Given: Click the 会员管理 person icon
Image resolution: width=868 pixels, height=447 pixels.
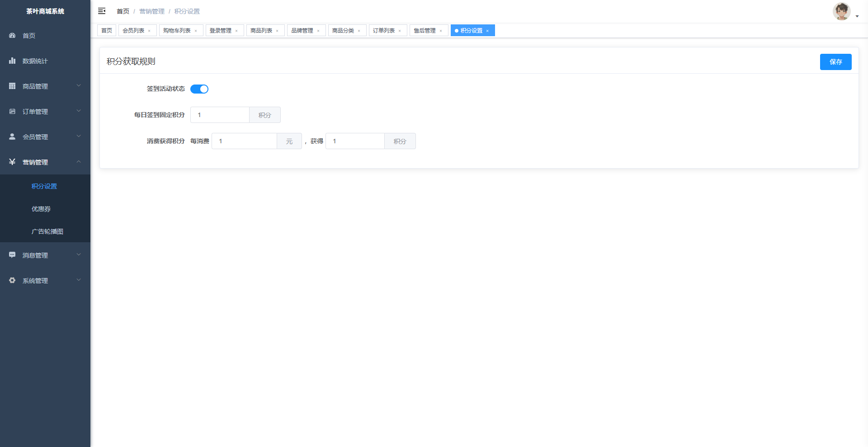Looking at the screenshot, I should [x=12, y=136].
